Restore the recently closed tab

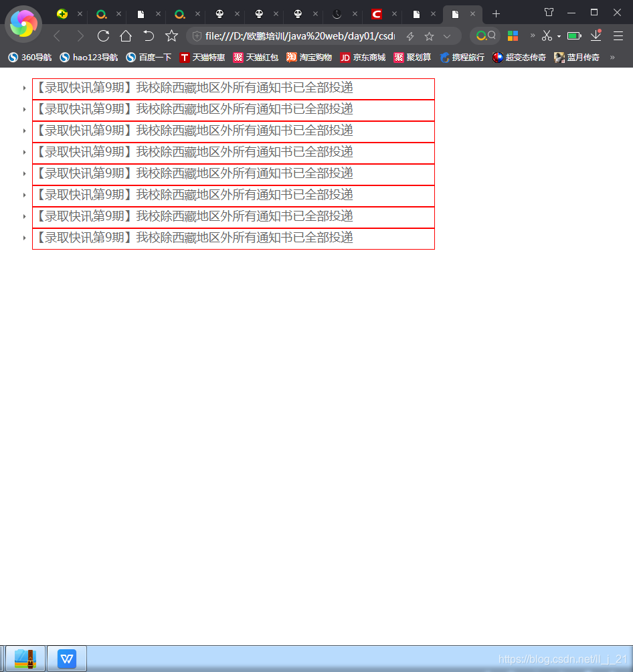click(149, 36)
